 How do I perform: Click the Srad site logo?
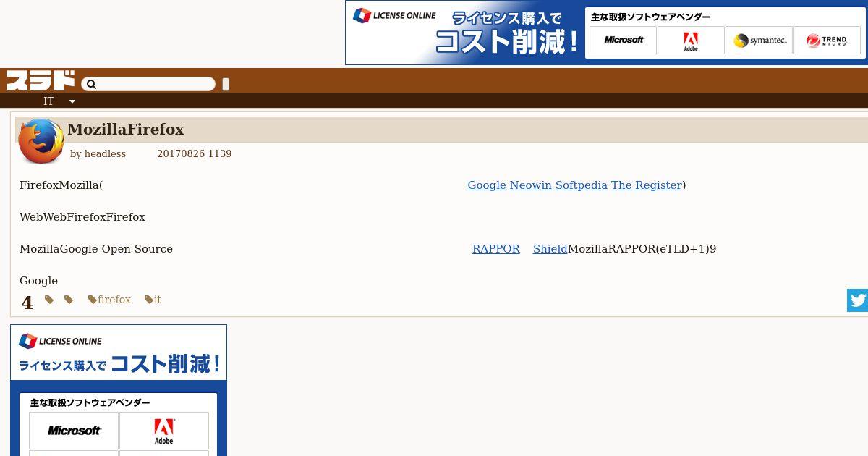click(x=41, y=80)
